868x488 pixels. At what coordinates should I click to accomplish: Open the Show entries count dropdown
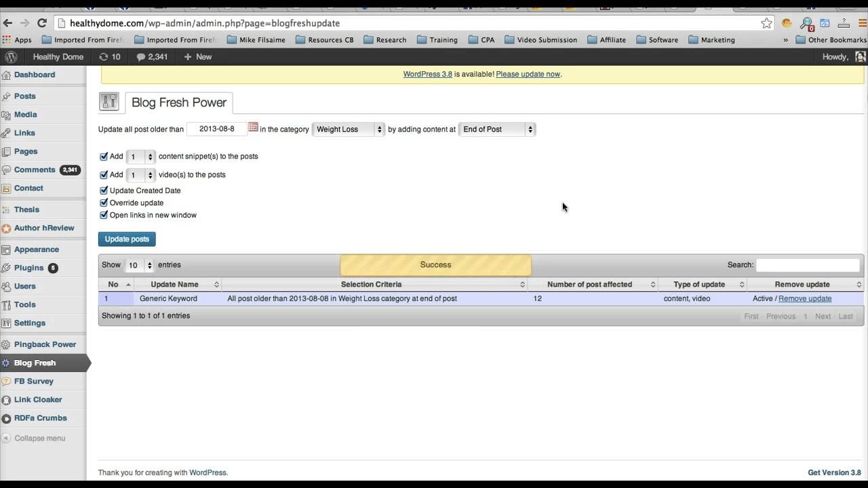coord(140,265)
